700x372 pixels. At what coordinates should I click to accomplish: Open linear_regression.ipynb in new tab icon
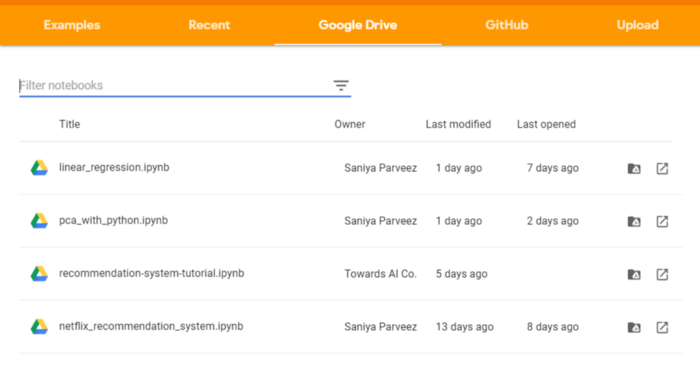[x=662, y=168]
